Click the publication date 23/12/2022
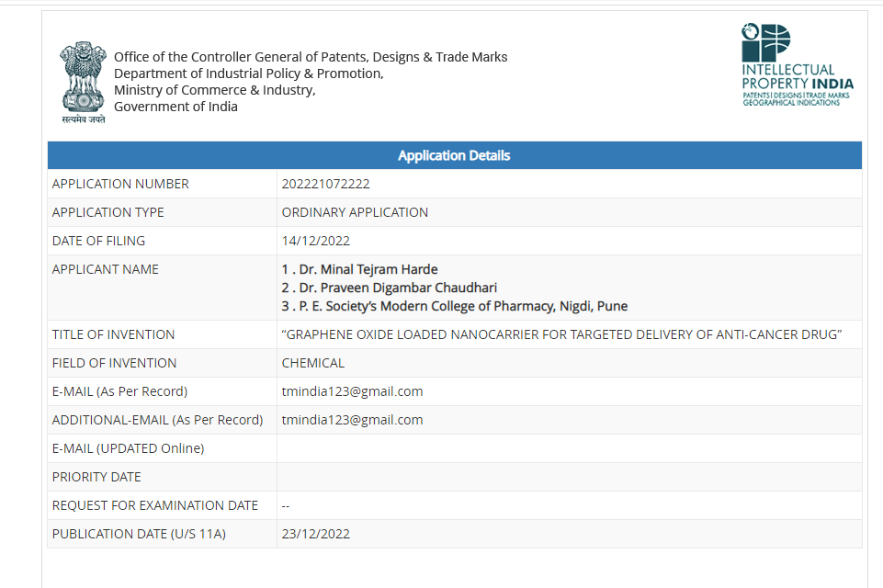This screenshot has height=588, width=883. [316, 534]
